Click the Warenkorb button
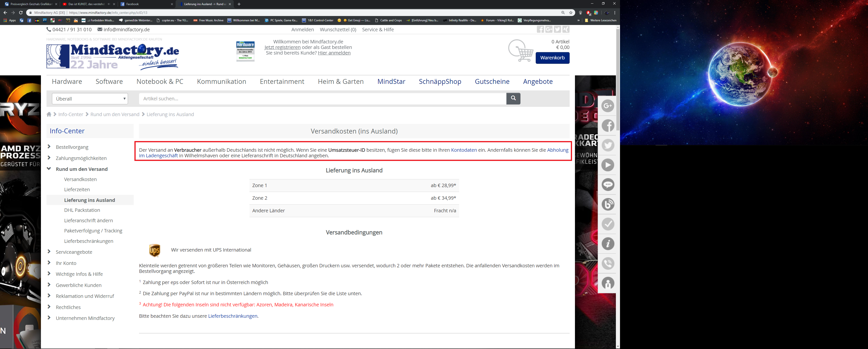The image size is (868, 349). click(552, 58)
